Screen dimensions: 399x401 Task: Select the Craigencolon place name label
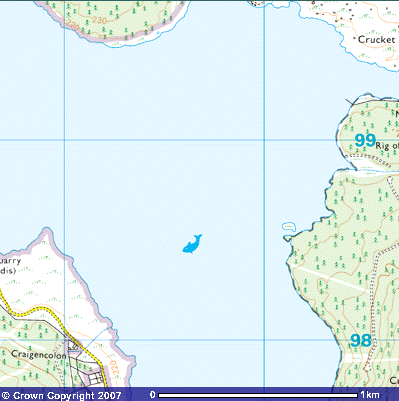click(x=39, y=355)
